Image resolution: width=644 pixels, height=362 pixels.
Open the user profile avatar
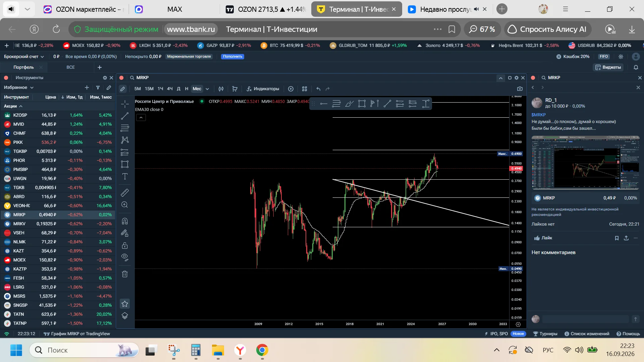pyautogui.click(x=636, y=57)
